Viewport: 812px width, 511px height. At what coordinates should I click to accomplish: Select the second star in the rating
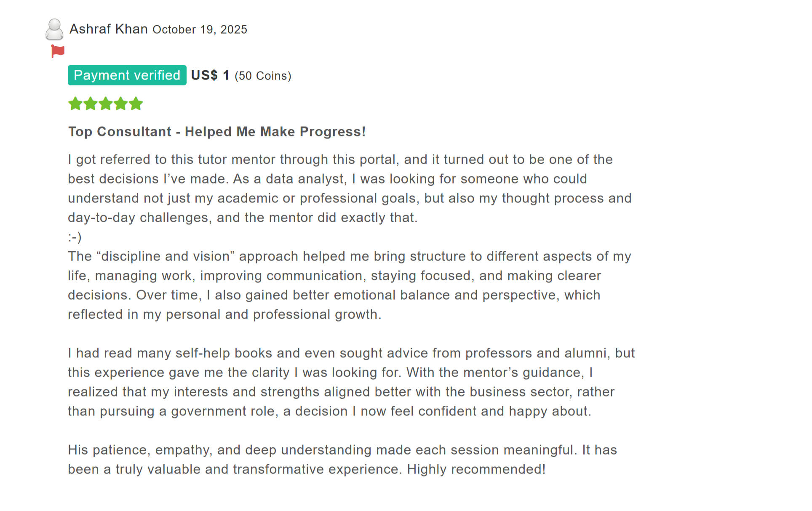click(x=90, y=103)
